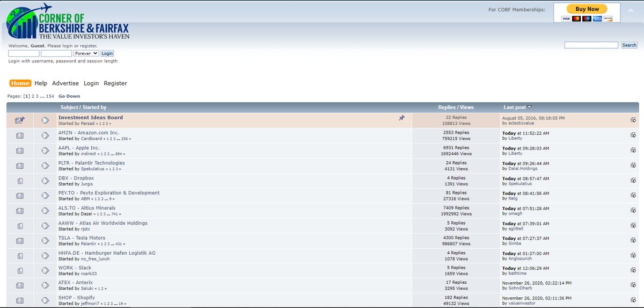644x308 pixels.
Task: Go to page 154 of the board
Action: tap(50, 96)
